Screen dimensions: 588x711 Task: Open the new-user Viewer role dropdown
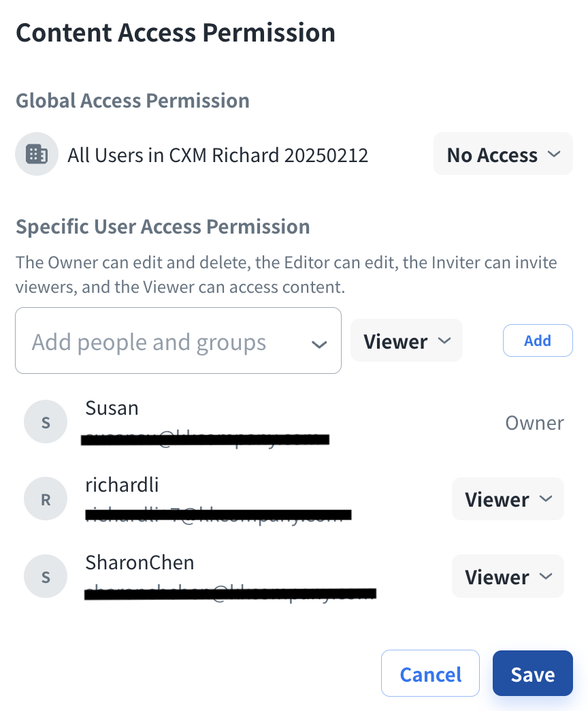(x=406, y=341)
